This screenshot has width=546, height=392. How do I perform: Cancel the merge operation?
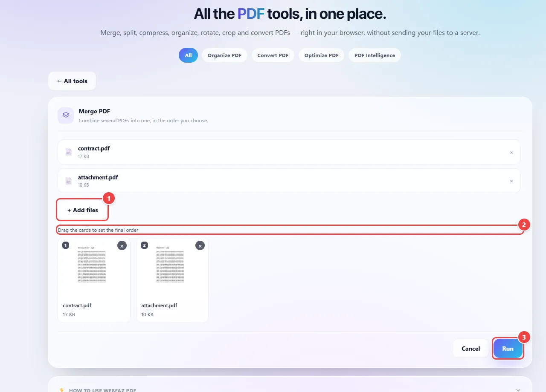(x=471, y=349)
